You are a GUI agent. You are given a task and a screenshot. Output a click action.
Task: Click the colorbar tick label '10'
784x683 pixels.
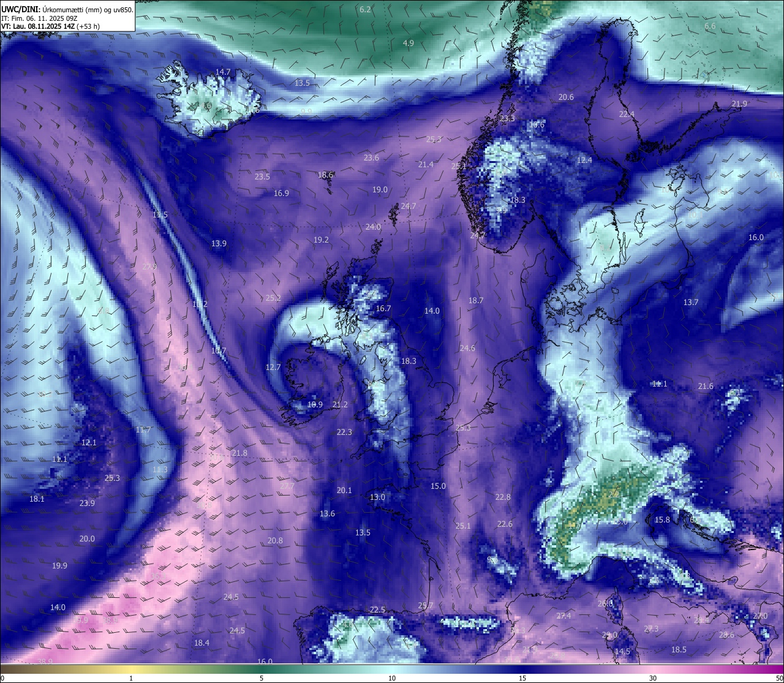pos(392,678)
